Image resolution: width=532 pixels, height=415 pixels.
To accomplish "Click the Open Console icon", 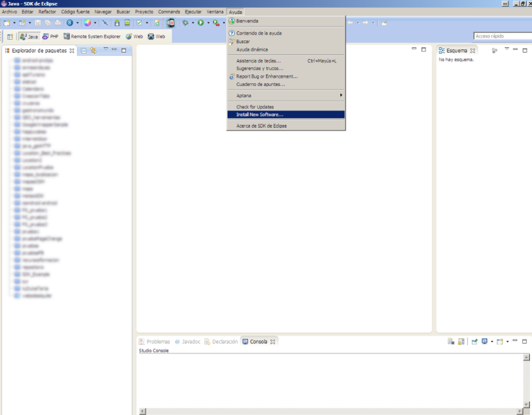I will [x=500, y=342].
